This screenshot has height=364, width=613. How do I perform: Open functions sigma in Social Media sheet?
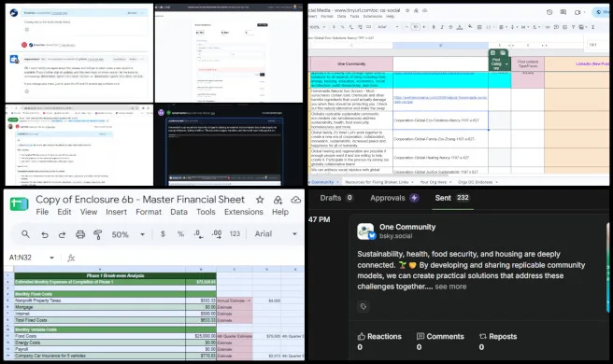(593, 27)
